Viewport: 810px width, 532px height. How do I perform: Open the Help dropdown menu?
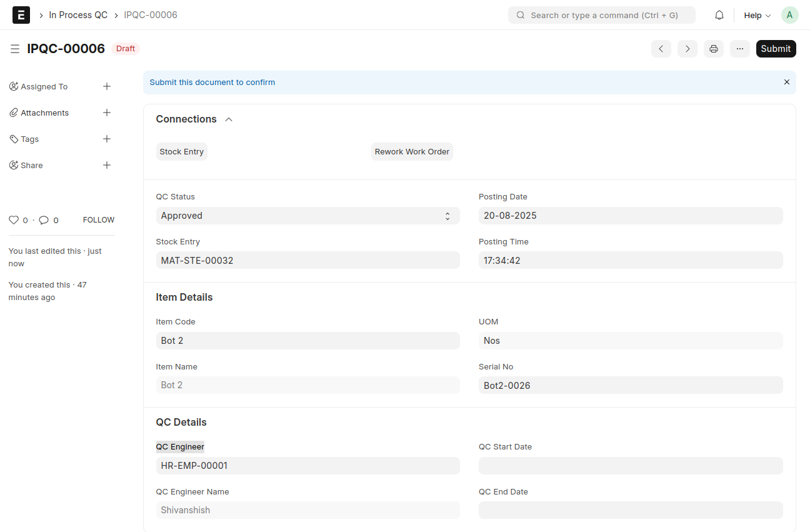[x=757, y=15]
